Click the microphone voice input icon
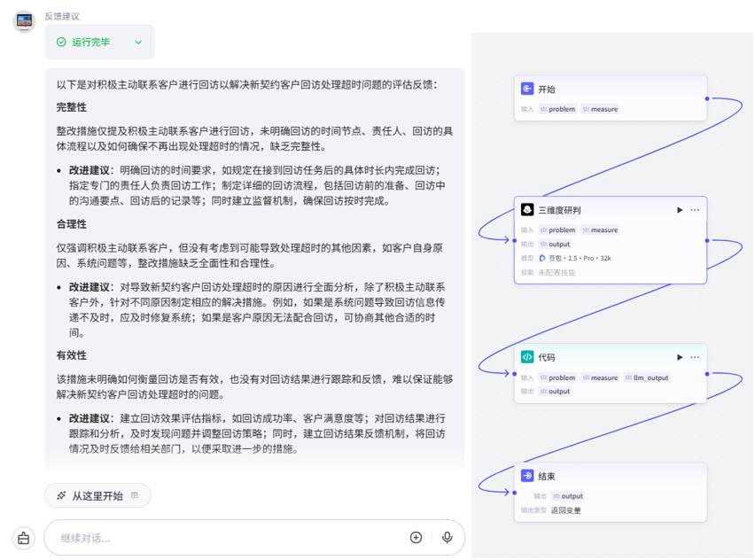755x560 pixels. point(447,537)
